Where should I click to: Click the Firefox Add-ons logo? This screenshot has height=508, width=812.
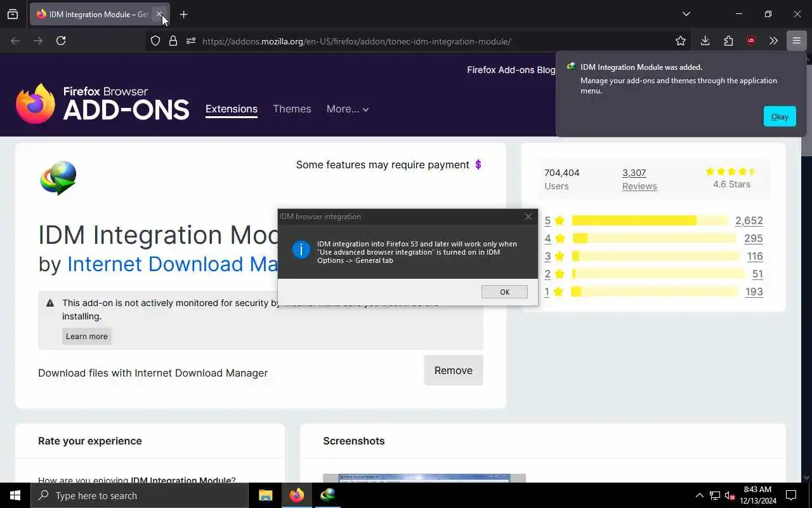tap(103, 104)
